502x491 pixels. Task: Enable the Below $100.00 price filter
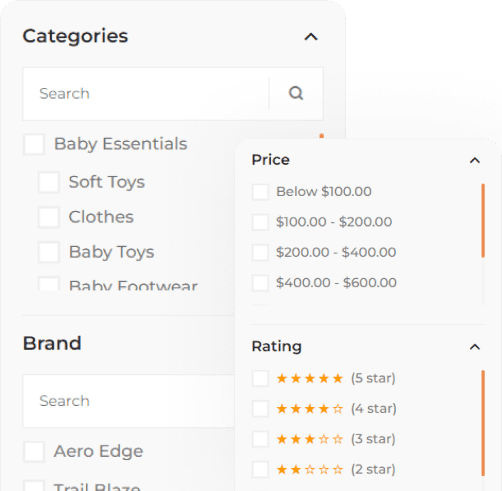click(260, 192)
